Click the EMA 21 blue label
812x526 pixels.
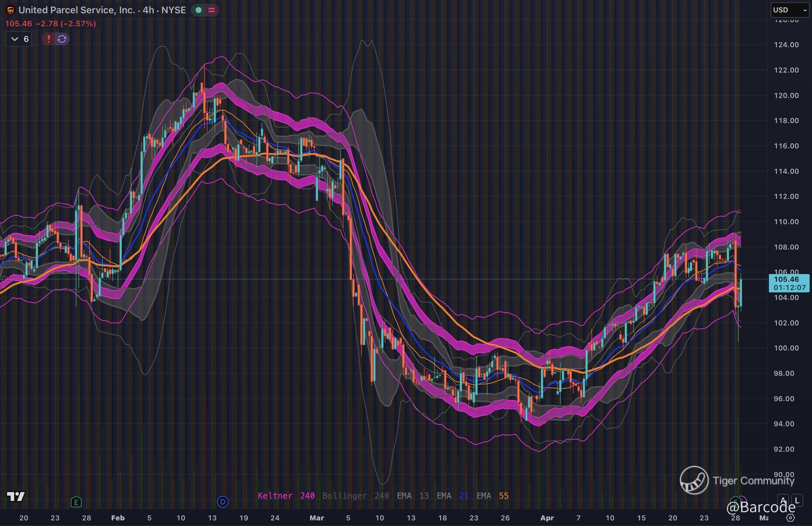[x=452, y=496]
